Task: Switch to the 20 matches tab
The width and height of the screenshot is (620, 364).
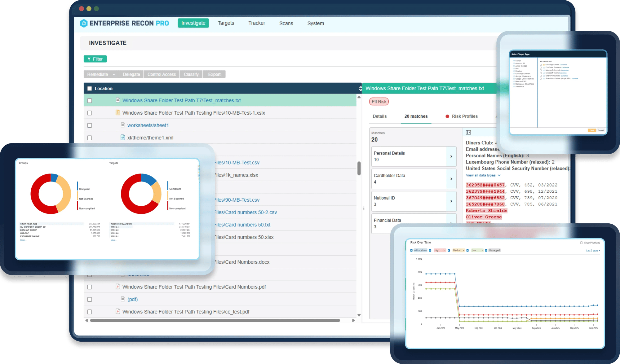Action: [x=416, y=116]
